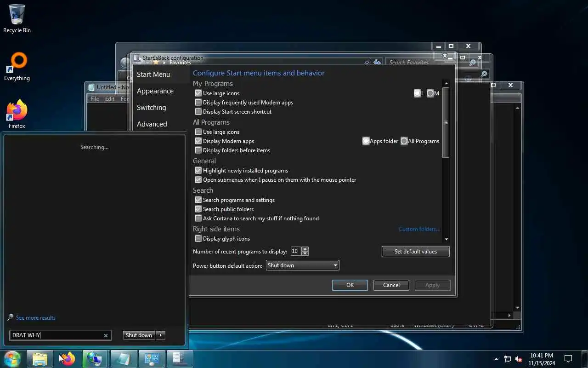Click the refresh icon in Explorer address bar
The width and height of the screenshot is (588, 368).
[x=377, y=63]
